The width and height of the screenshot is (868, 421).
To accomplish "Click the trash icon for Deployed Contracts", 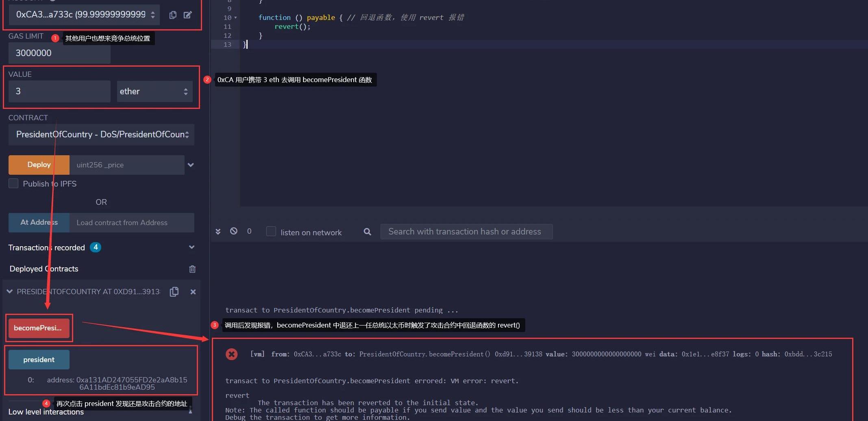I will 192,269.
